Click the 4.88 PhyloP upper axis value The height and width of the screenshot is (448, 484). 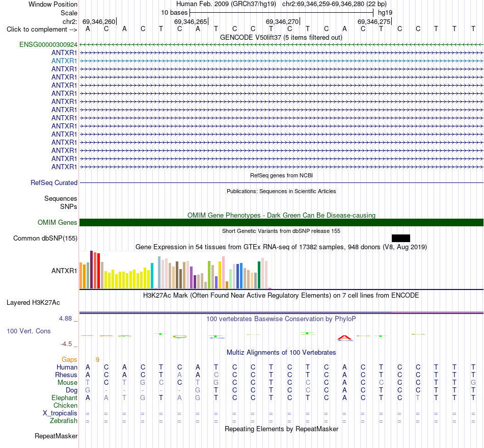[65, 319]
